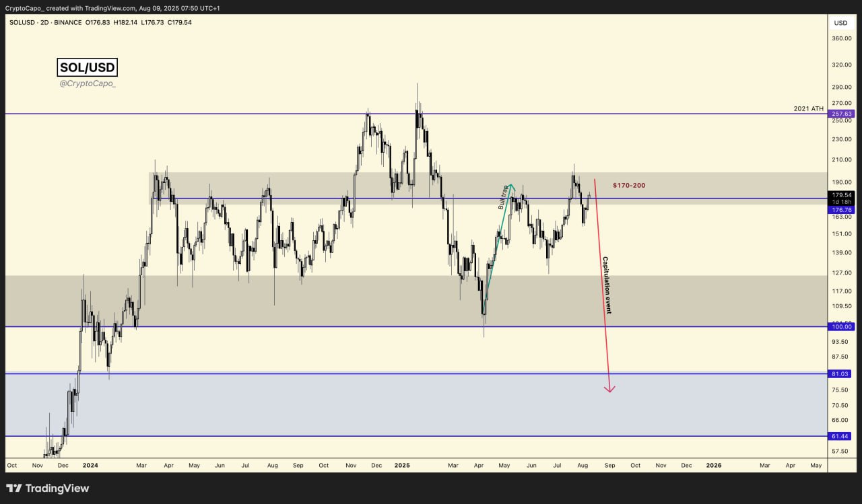Click the 2024 year marker on time axis
This screenshot has width=862, height=504.
pos(90,465)
